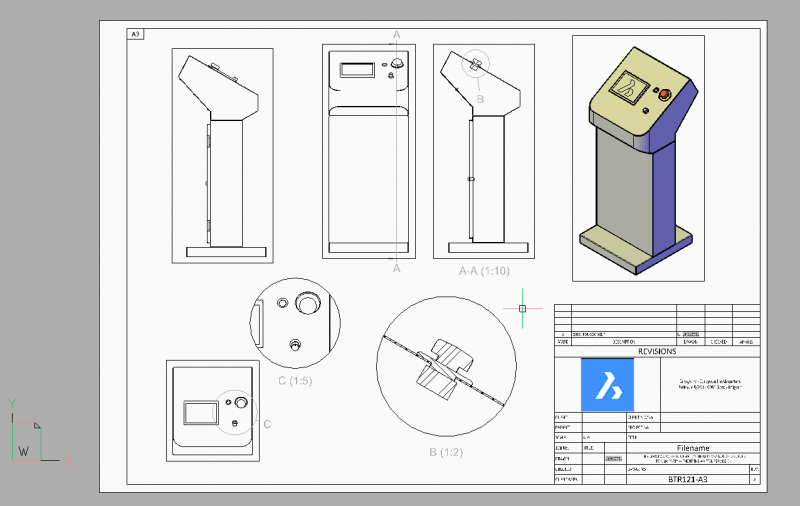Select the front view of the kiosk
Screen dimensions: 800x506
pyautogui.click(x=369, y=151)
